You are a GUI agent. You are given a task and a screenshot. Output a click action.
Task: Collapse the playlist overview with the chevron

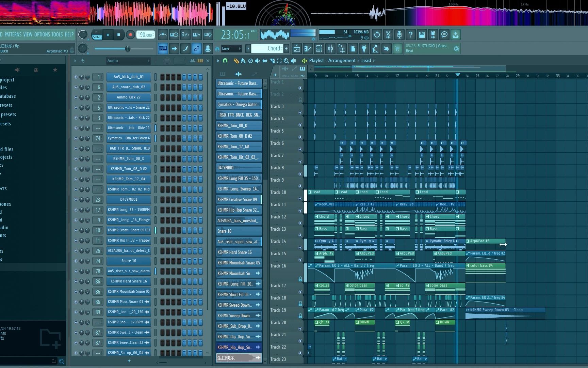point(311,68)
